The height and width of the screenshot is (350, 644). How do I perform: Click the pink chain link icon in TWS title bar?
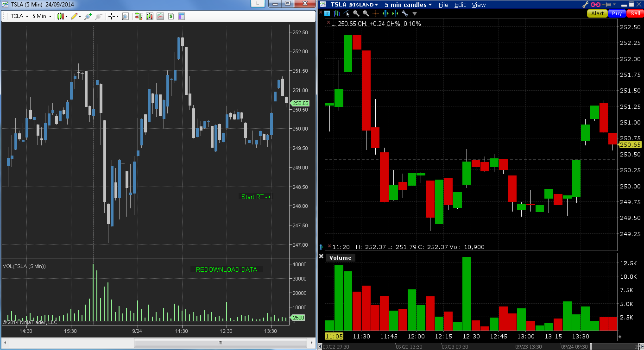click(595, 5)
